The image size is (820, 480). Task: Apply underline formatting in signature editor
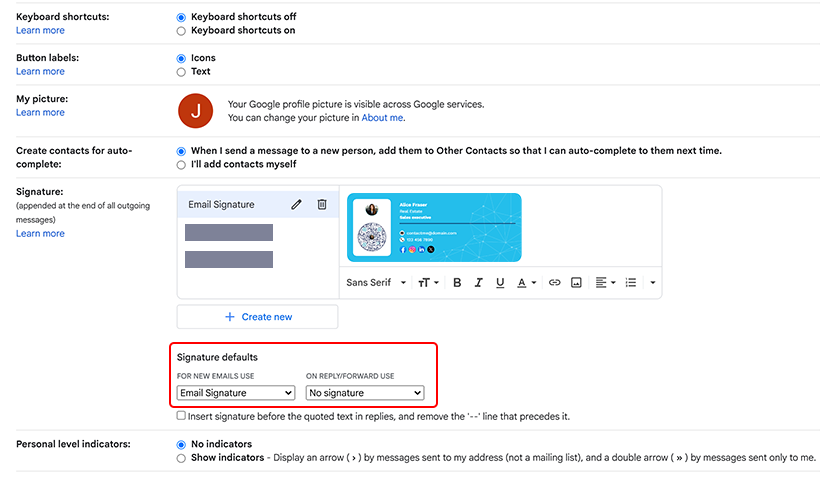click(x=500, y=283)
